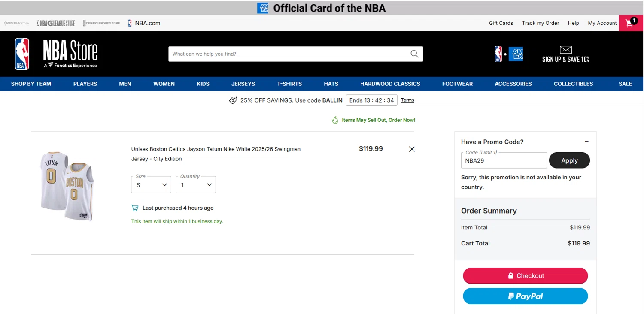Click Sign Up & Save 10% text
The height and width of the screenshot is (314, 644).
tap(566, 60)
